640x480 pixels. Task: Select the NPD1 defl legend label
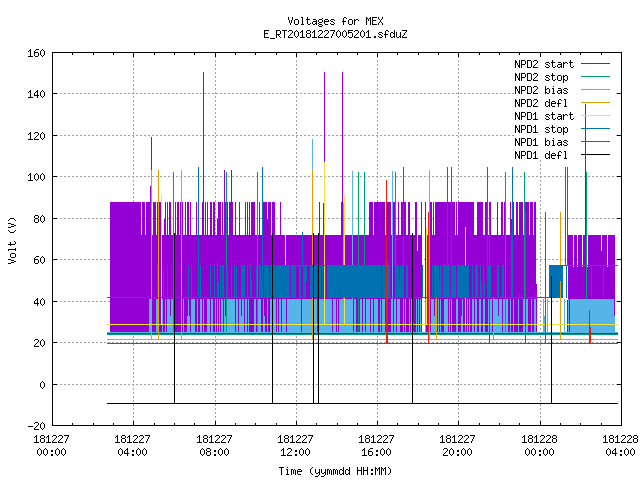(541, 155)
